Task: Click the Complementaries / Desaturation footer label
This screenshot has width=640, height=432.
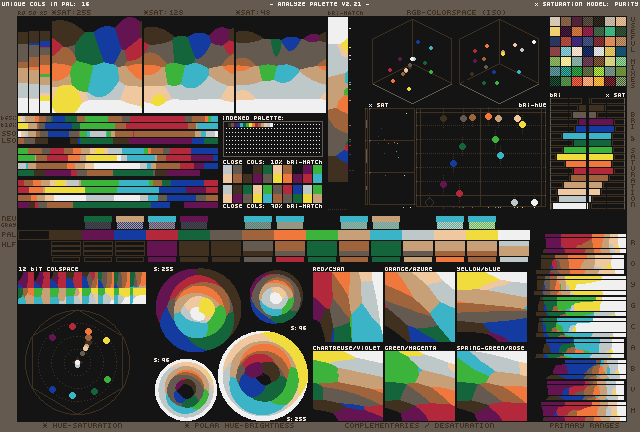Action: click(419, 426)
